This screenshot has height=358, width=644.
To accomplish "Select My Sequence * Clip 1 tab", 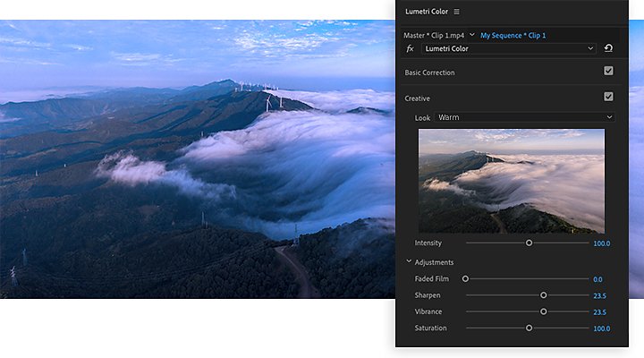I will 513,35.
